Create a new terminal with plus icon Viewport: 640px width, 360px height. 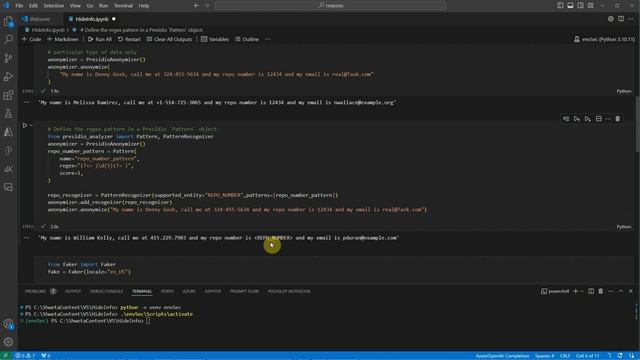(576, 291)
